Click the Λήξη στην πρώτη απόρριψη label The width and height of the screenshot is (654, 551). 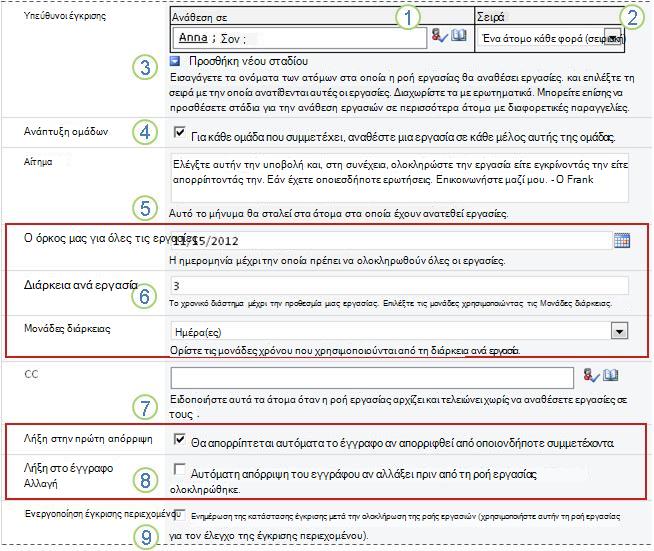88,439
